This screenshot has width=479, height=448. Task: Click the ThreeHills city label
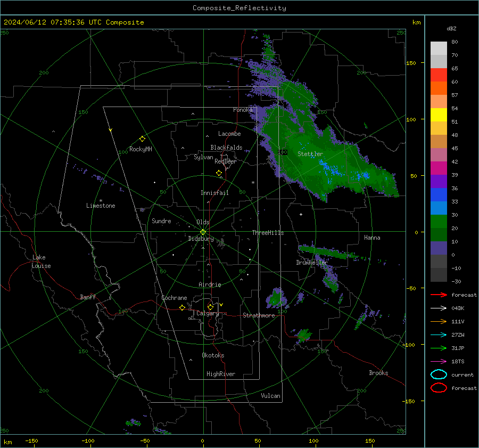[x=268, y=233]
